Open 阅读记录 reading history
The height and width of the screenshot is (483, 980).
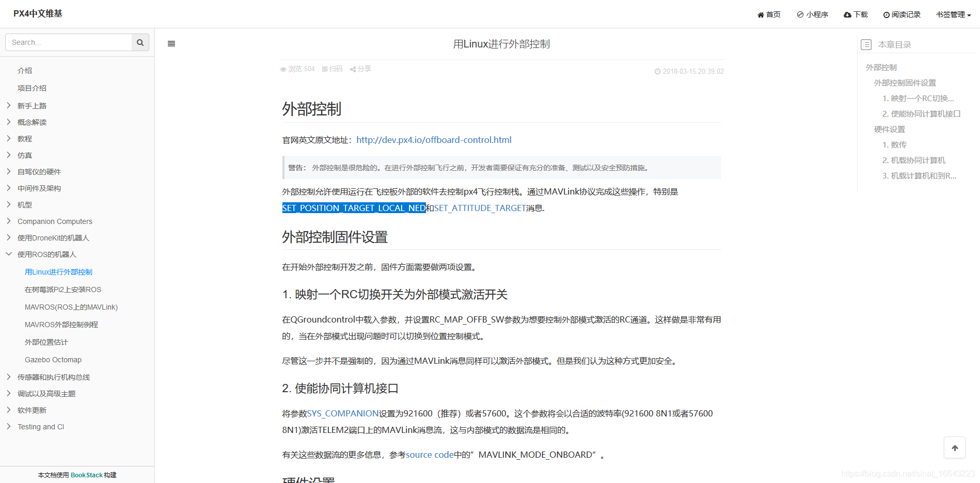tap(902, 14)
